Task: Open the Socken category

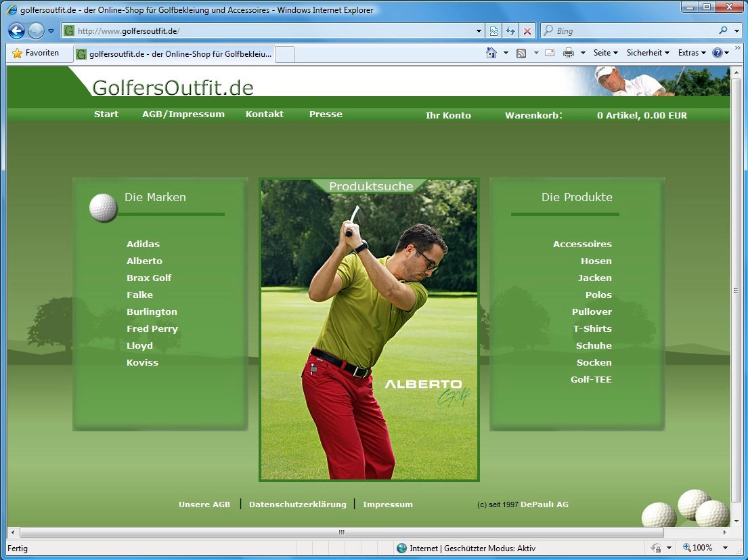Action: [594, 362]
